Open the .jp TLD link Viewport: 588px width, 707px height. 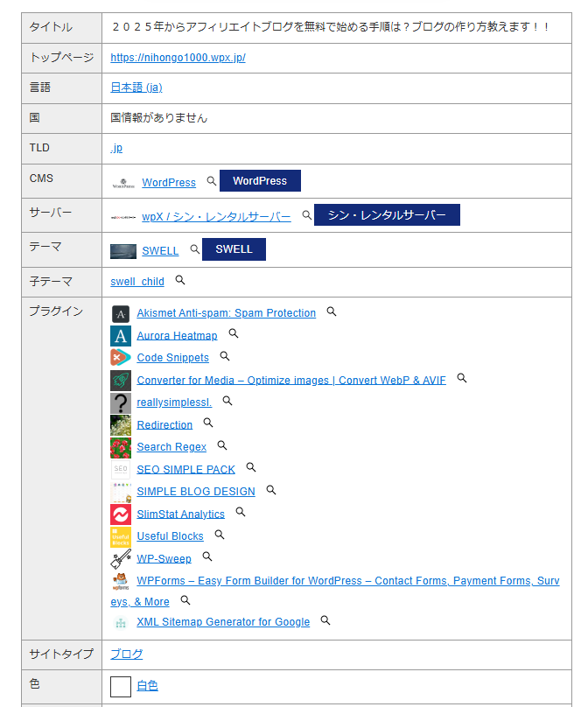[x=116, y=148]
